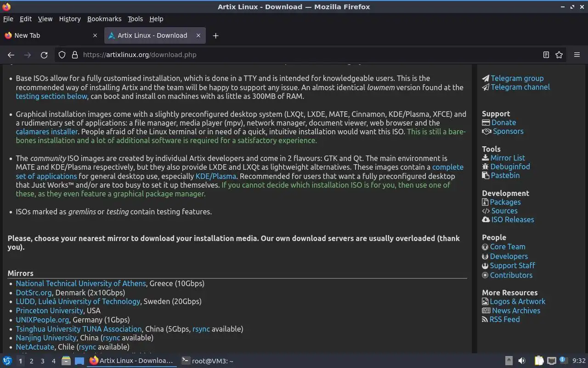Click the volume speaker tray icon
Viewport: 588px width, 368px height.
tap(522, 361)
